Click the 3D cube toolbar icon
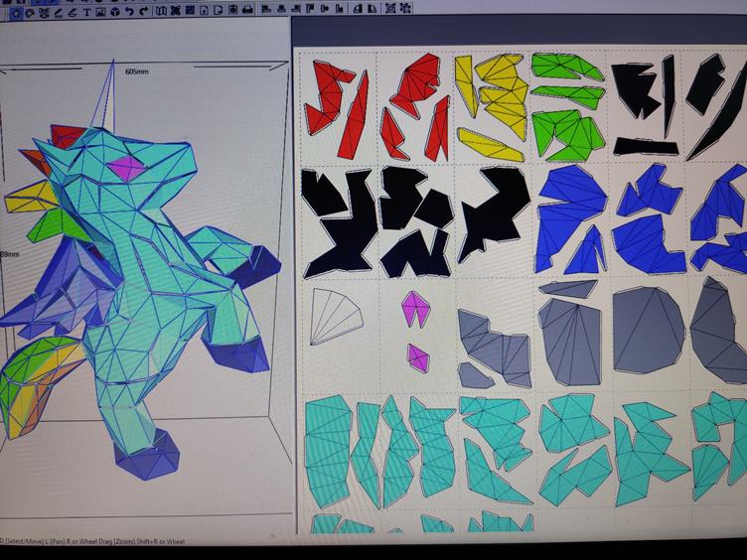 (x=115, y=12)
